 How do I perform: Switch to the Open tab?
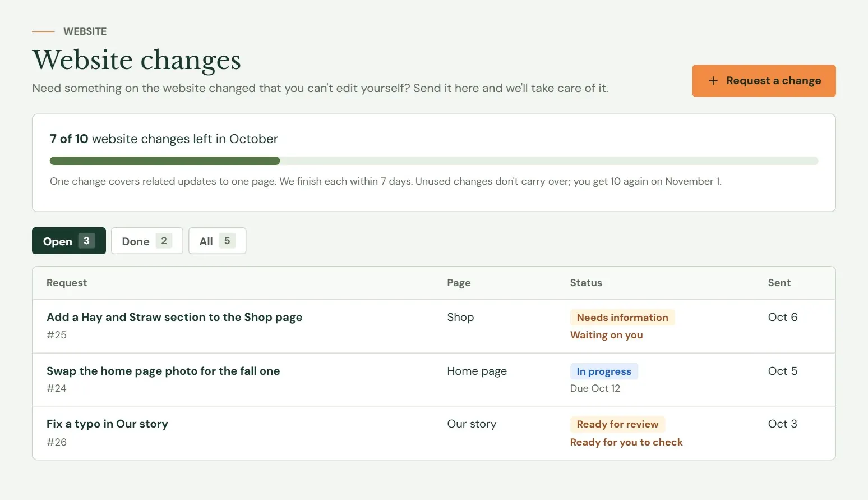coord(69,241)
